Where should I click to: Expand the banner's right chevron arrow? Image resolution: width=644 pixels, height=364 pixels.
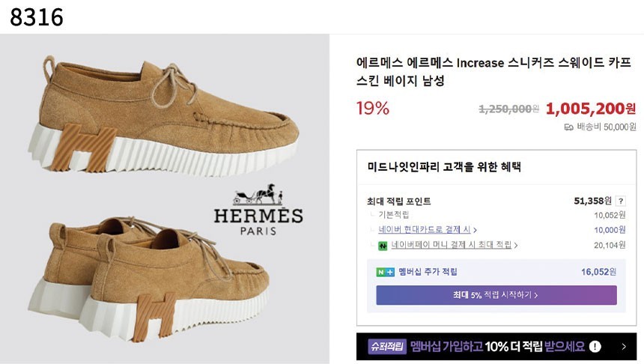(624, 347)
